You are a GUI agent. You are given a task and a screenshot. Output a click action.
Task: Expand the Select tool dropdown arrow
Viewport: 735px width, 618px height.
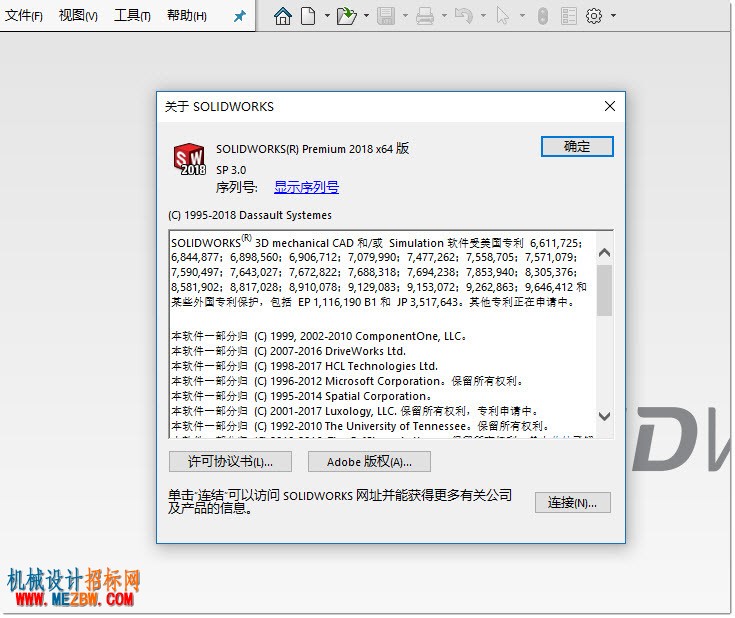pyautogui.click(x=522, y=16)
